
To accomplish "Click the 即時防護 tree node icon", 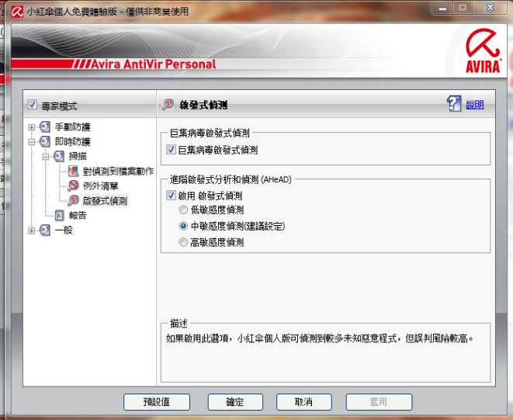I will click(x=45, y=141).
